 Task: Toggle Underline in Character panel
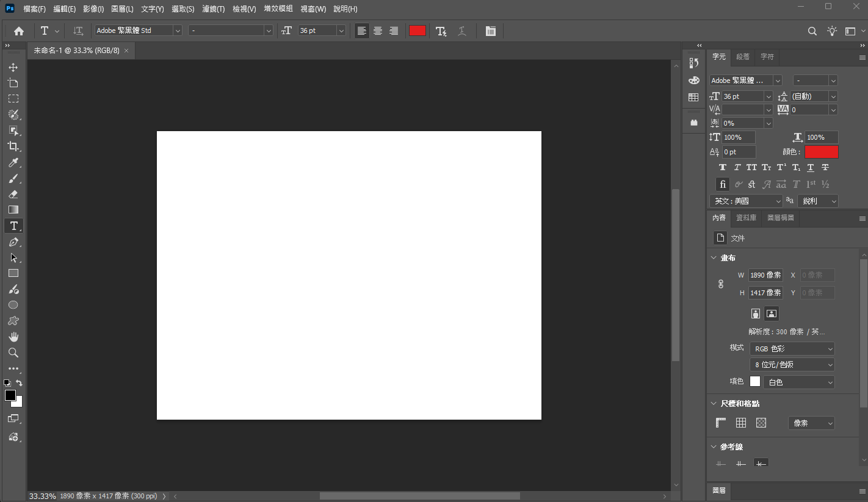[811, 167]
